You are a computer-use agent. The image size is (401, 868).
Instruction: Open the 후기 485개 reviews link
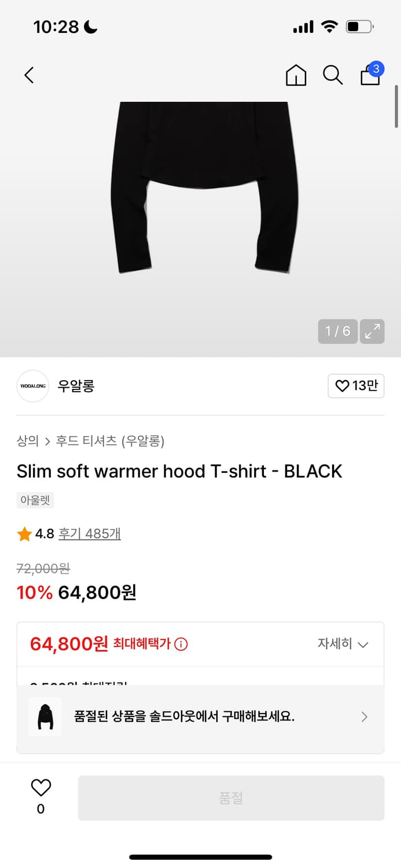pos(89,534)
